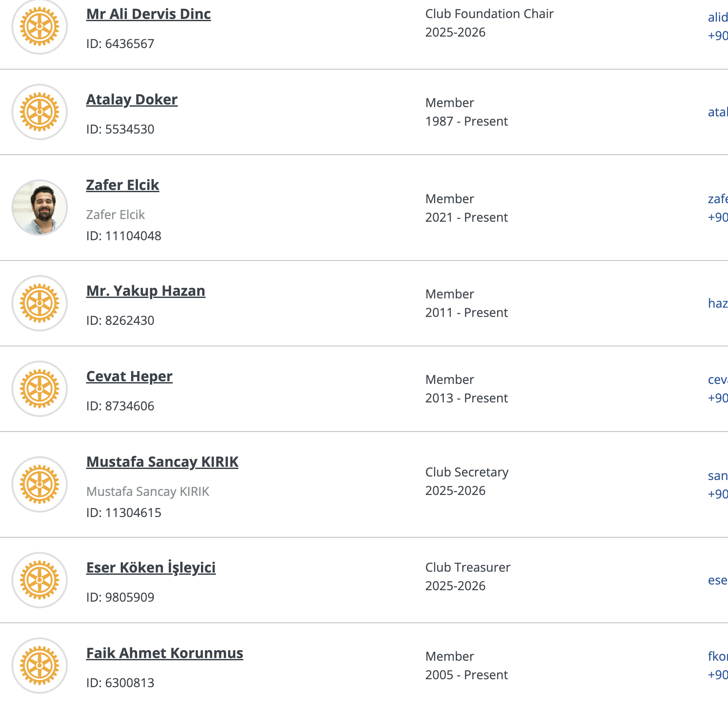View Eser Köken İşleyici's member page

(x=151, y=568)
